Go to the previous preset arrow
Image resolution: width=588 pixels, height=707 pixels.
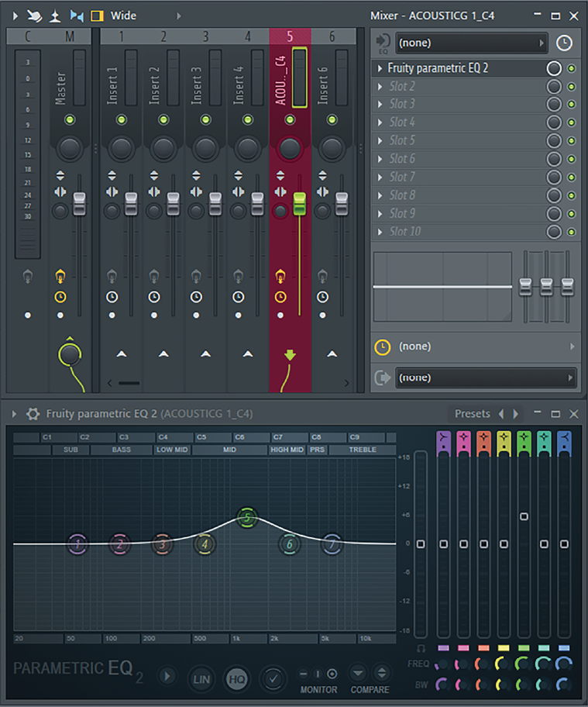point(501,413)
